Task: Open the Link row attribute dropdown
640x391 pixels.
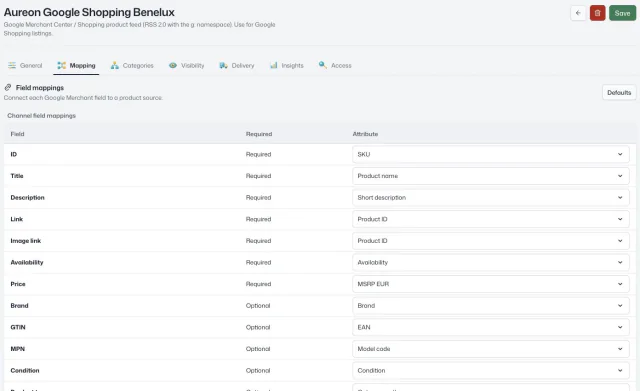Action: (491, 219)
